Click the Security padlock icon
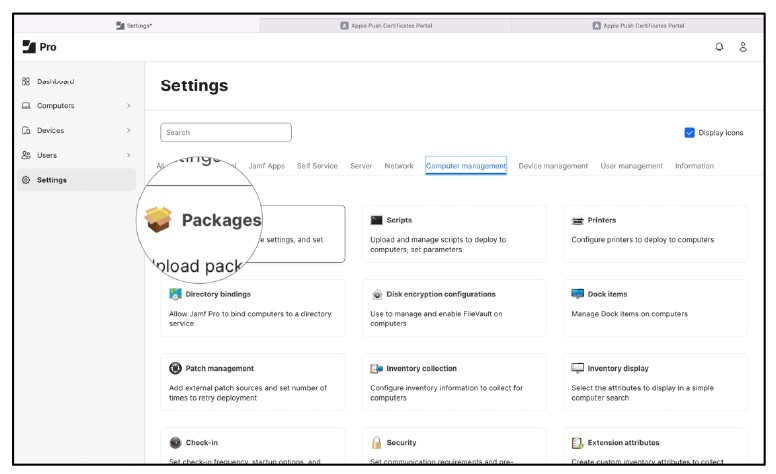This screenshot has width=776, height=474. tap(377, 442)
